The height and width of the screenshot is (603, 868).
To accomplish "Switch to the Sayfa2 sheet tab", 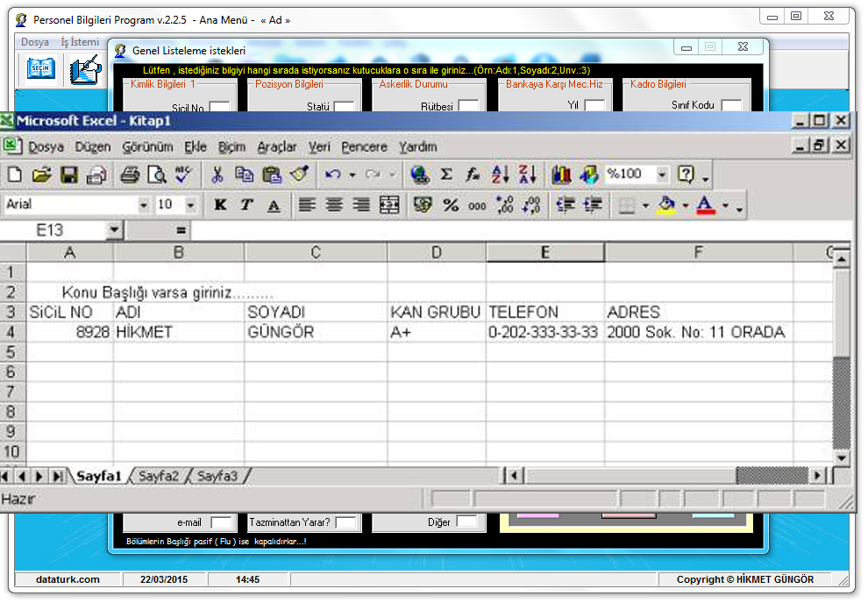I will (159, 476).
